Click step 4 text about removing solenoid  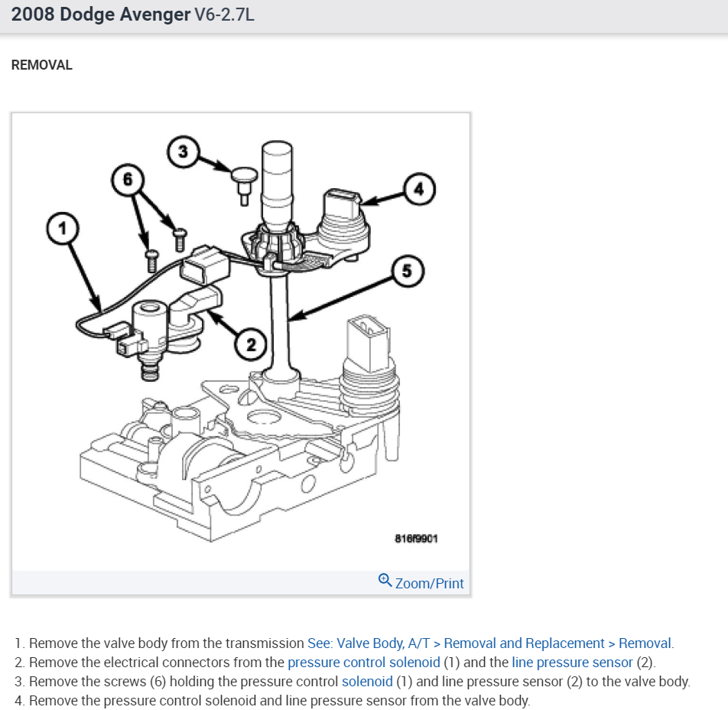(279, 700)
